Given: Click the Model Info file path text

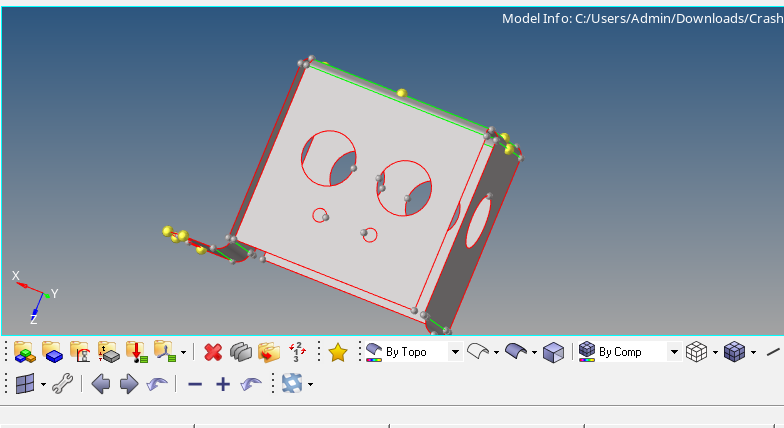Looking at the screenshot, I should 642,18.
